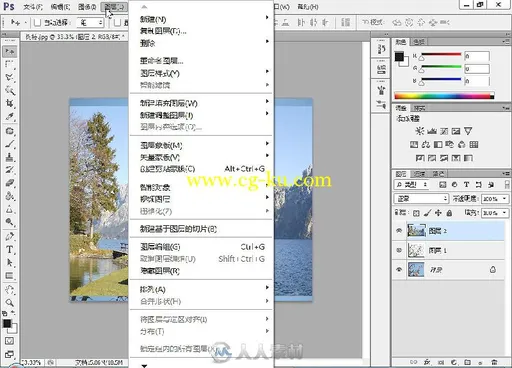512x368 pixels.
Task: Click 新建基于图层的切片(B) menu entry
Action: coord(202,229)
